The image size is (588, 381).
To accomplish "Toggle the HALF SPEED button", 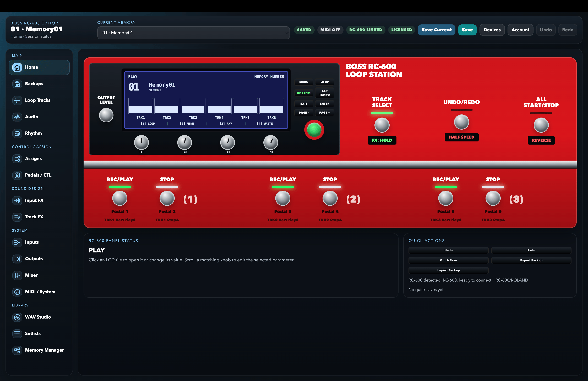I will [x=461, y=137].
